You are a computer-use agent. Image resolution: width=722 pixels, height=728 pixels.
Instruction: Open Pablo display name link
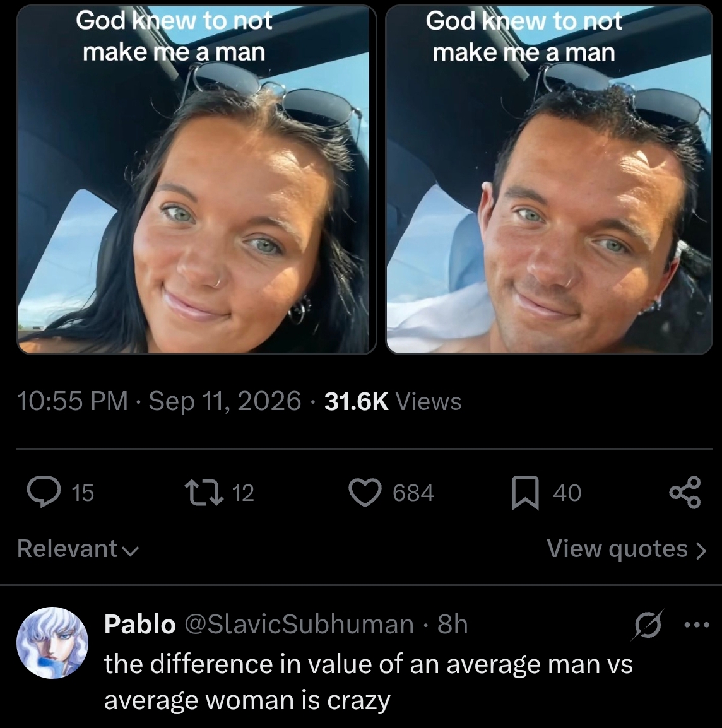coord(140,624)
